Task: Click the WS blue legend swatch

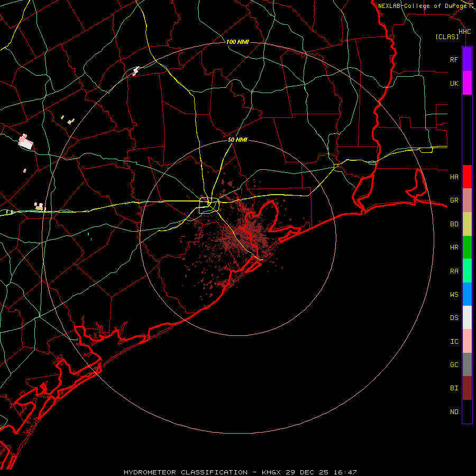Action: pyautogui.click(x=467, y=294)
